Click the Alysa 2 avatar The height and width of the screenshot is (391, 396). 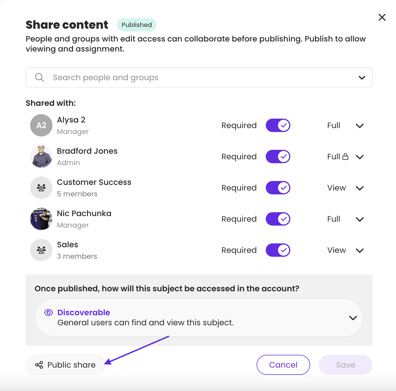pyautogui.click(x=41, y=125)
